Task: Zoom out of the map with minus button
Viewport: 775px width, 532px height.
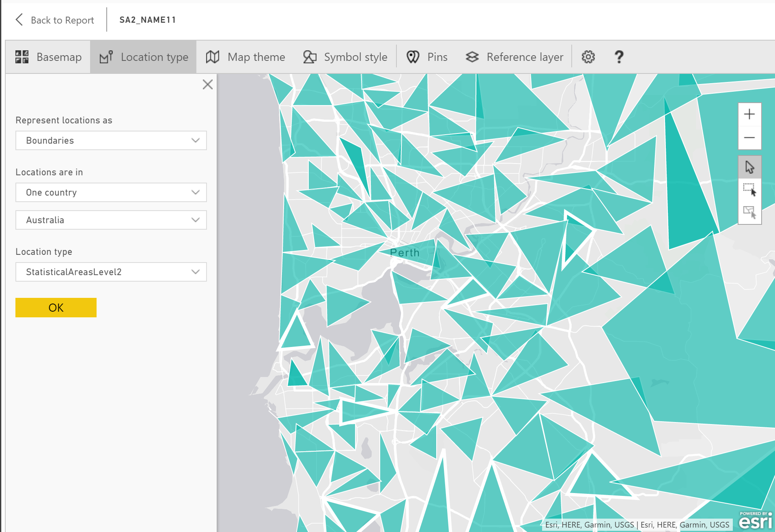Action: 749,138
